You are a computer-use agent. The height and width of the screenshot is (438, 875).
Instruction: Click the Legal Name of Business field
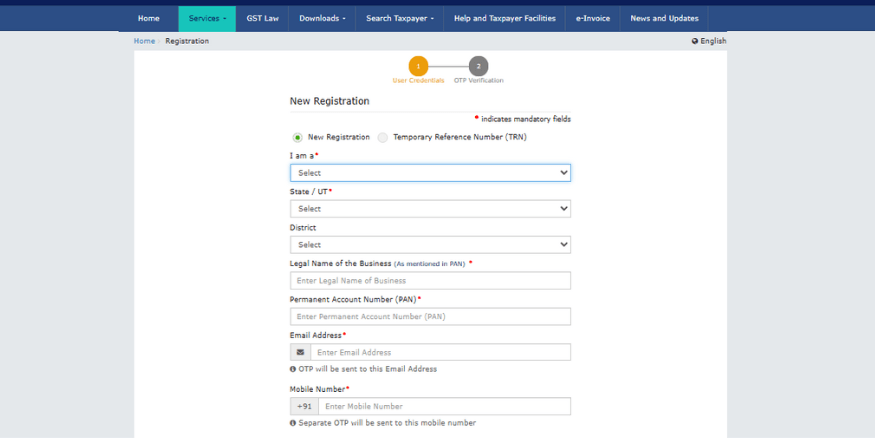tap(430, 281)
